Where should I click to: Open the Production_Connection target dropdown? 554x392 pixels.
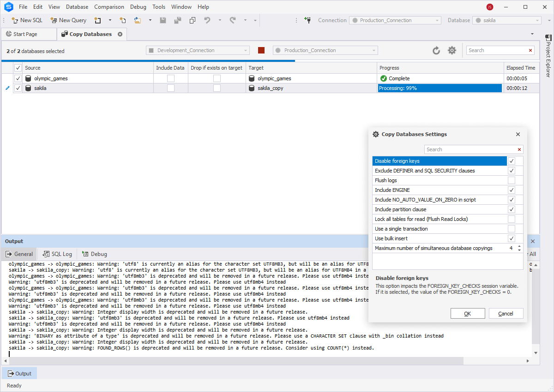coord(373,50)
